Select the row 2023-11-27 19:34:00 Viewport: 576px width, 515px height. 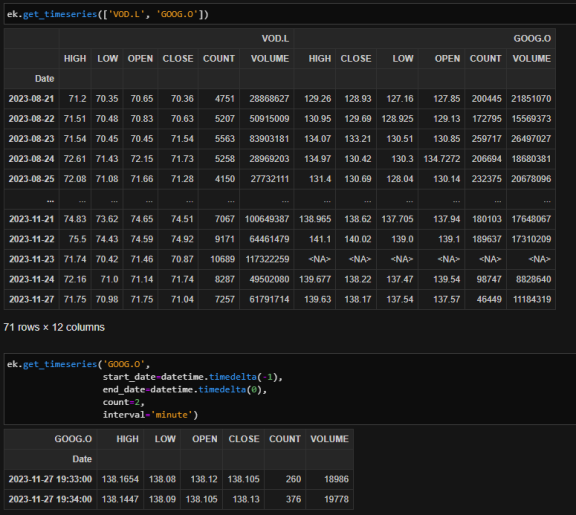(x=50, y=499)
